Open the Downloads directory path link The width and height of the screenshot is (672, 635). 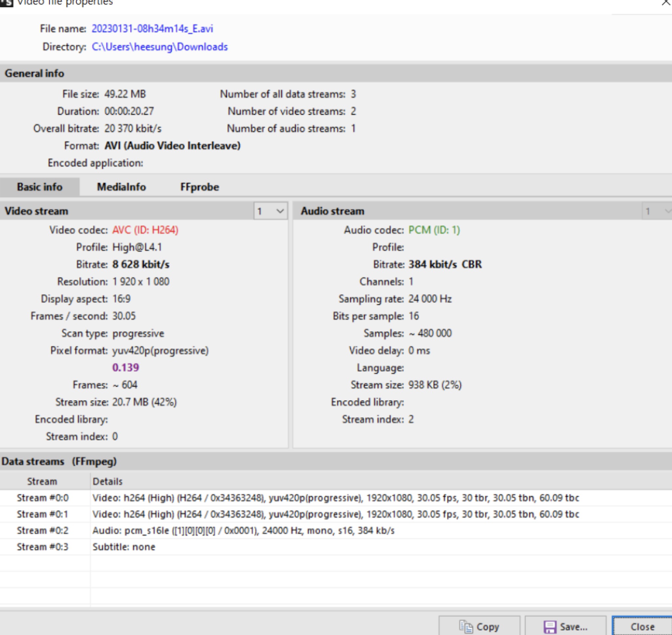point(160,47)
